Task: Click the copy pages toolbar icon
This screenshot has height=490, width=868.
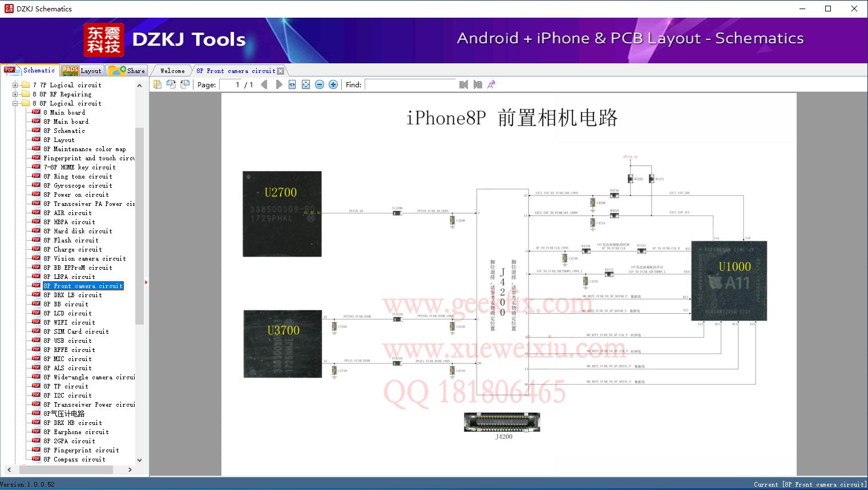Action: (157, 84)
